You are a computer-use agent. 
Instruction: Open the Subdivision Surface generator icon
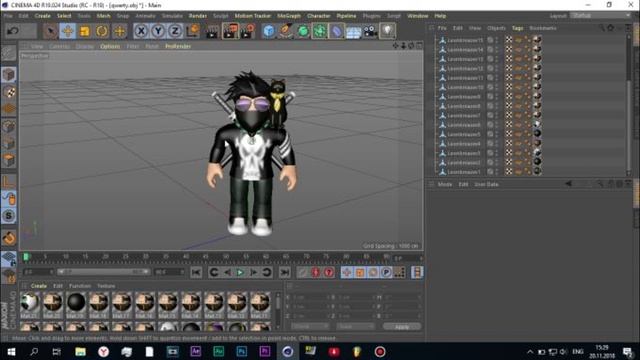[x=303, y=31]
